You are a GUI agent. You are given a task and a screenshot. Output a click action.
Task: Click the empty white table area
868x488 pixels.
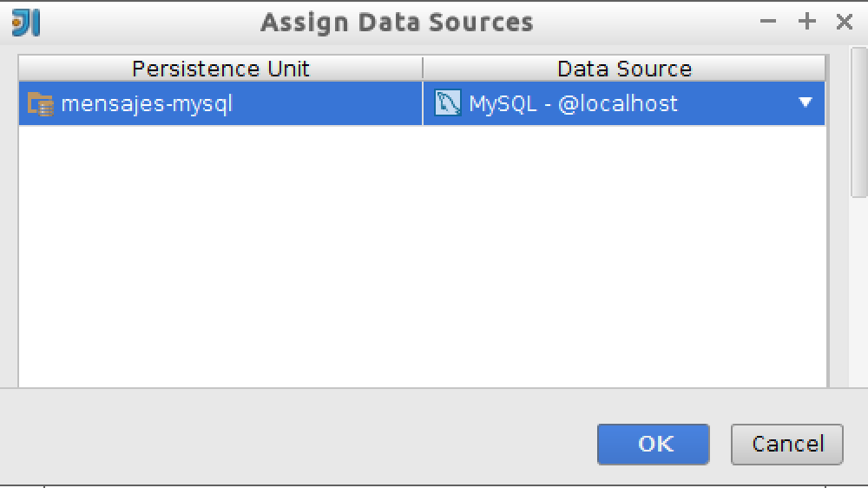(x=423, y=256)
